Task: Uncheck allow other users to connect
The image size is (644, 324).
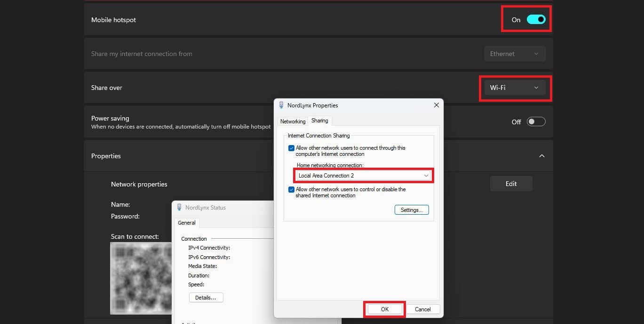Action: tap(292, 147)
